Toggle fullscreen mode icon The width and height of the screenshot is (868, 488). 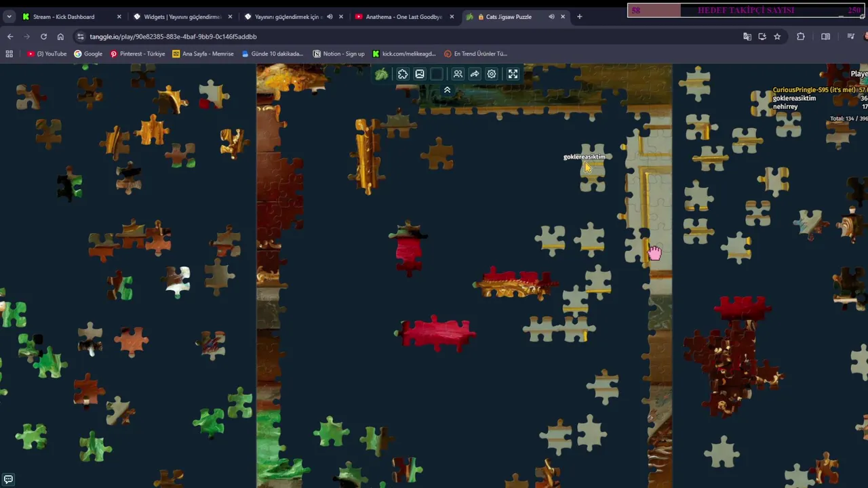[x=513, y=74]
